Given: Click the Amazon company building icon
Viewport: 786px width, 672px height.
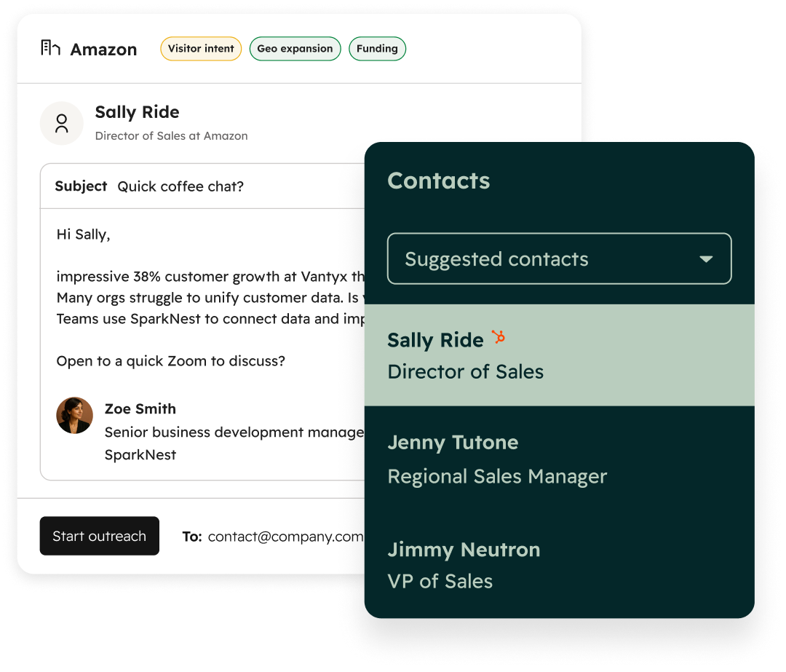Looking at the screenshot, I should coord(51,48).
